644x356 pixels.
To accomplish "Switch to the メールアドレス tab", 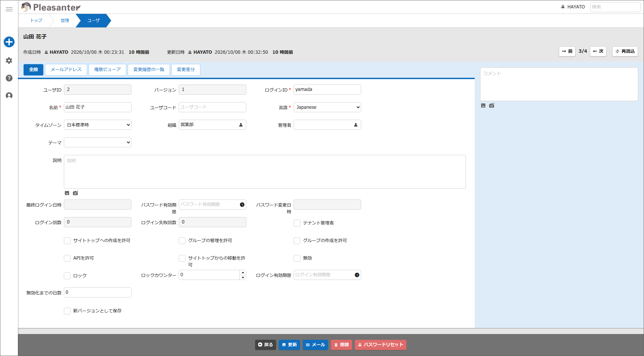I will point(66,70).
